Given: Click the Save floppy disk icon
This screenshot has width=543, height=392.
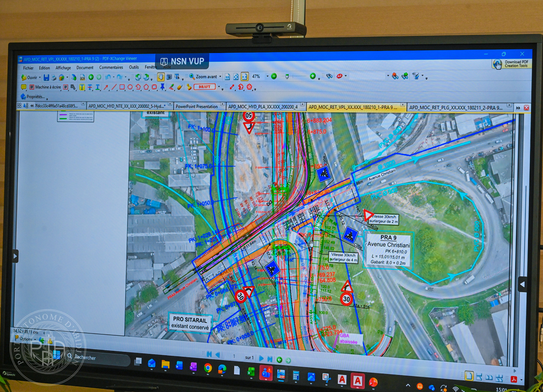Looking at the screenshot, I should (46, 77).
